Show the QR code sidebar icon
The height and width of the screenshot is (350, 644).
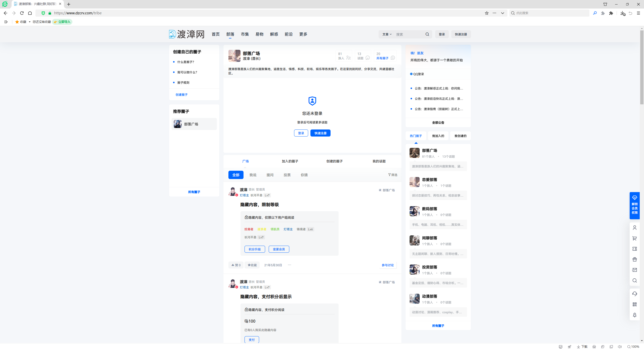[x=634, y=304]
